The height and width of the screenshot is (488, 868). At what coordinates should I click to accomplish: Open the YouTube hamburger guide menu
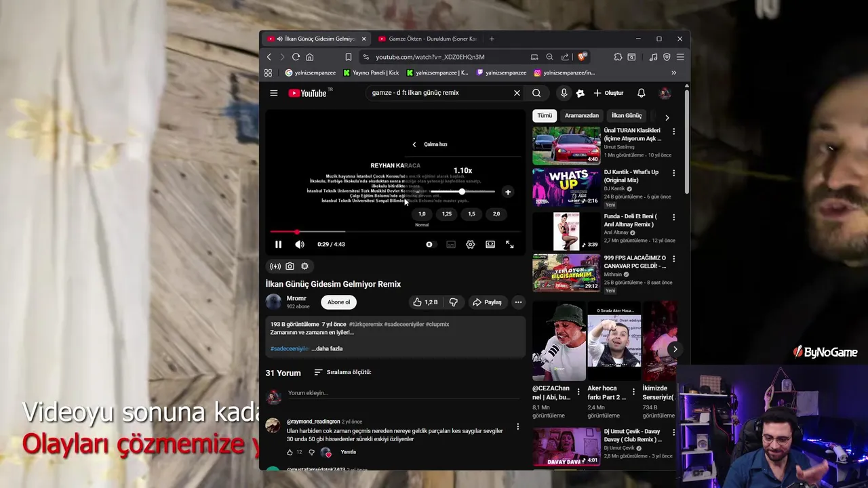273,93
